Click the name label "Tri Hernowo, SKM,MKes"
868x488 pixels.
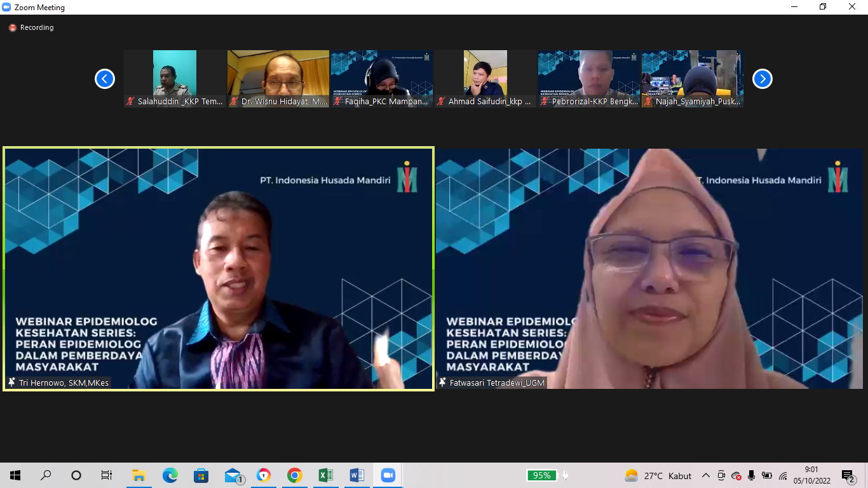coord(64,383)
